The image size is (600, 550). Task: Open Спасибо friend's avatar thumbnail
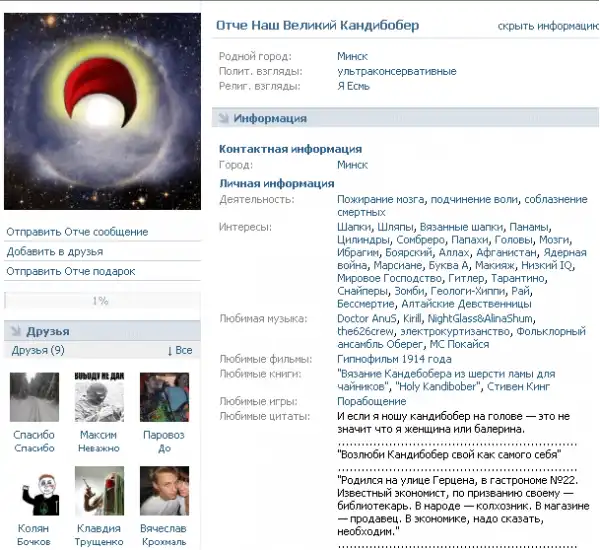(34, 398)
